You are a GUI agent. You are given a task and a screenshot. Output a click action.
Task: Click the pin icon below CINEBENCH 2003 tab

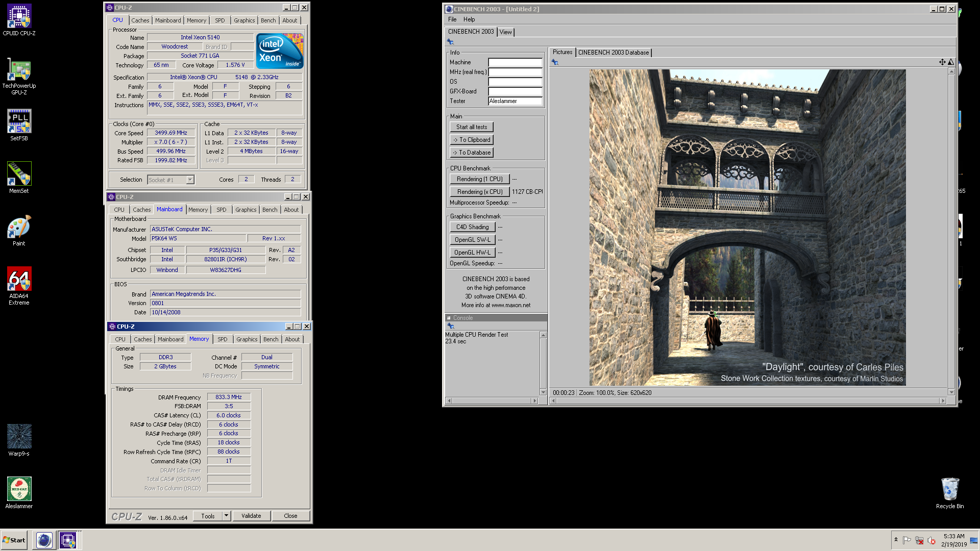click(450, 42)
